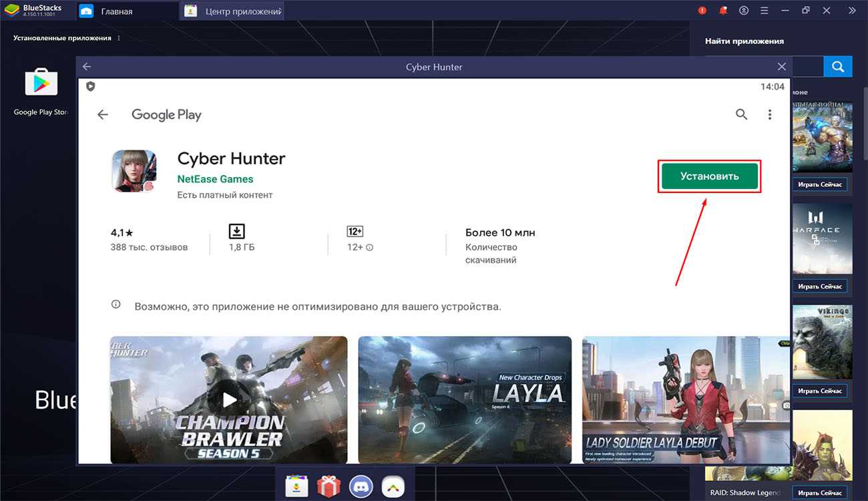The height and width of the screenshot is (501, 868).
Task: Open the user account icon
Action: tap(744, 11)
